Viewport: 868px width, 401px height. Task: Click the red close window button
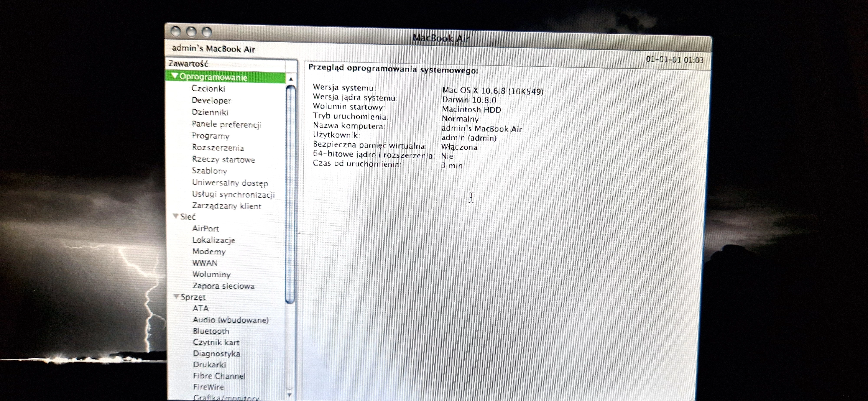(176, 31)
